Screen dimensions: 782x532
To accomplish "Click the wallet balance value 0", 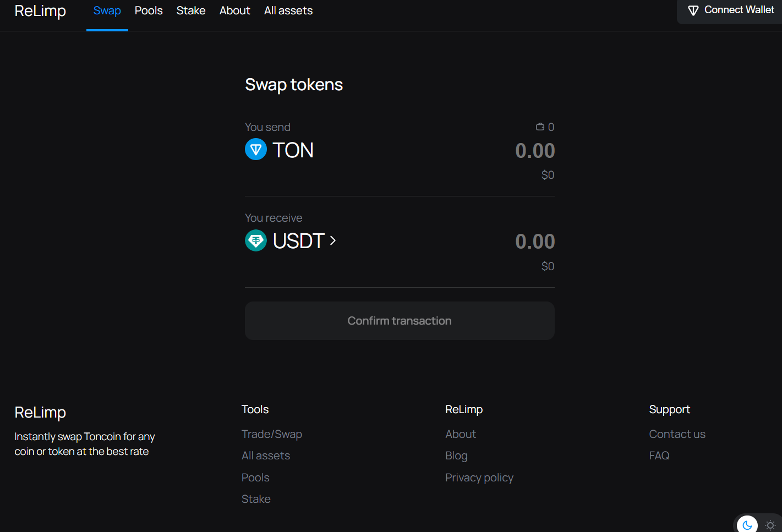I will click(x=551, y=127).
